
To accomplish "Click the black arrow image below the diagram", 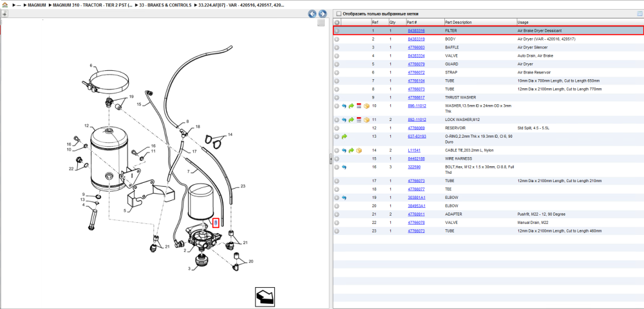I will click(x=265, y=296).
